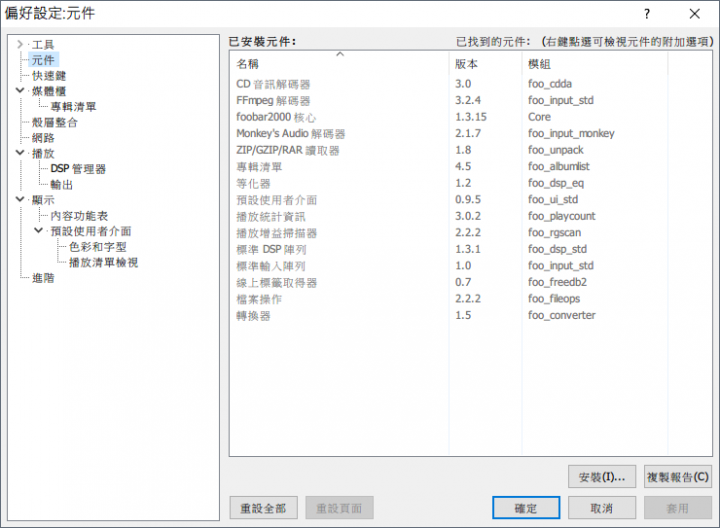Click the foo_cdda module cell

(x=550, y=84)
